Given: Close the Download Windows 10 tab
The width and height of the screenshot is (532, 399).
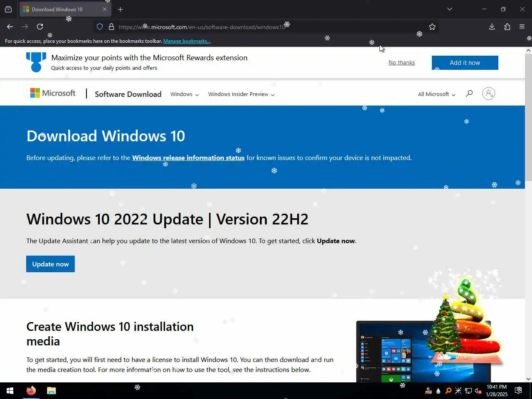Looking at the screenshot, I should point(105,9).
